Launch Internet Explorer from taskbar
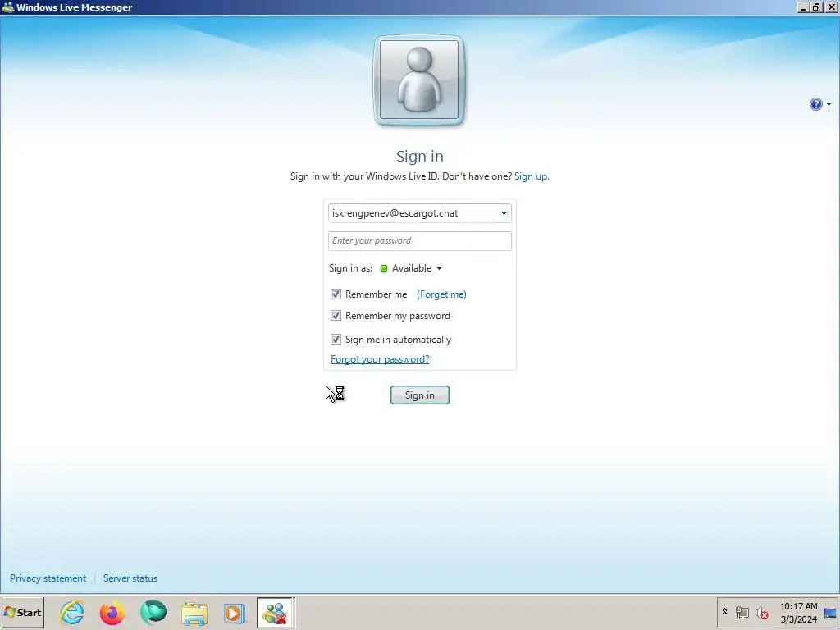 coord(72,613)
